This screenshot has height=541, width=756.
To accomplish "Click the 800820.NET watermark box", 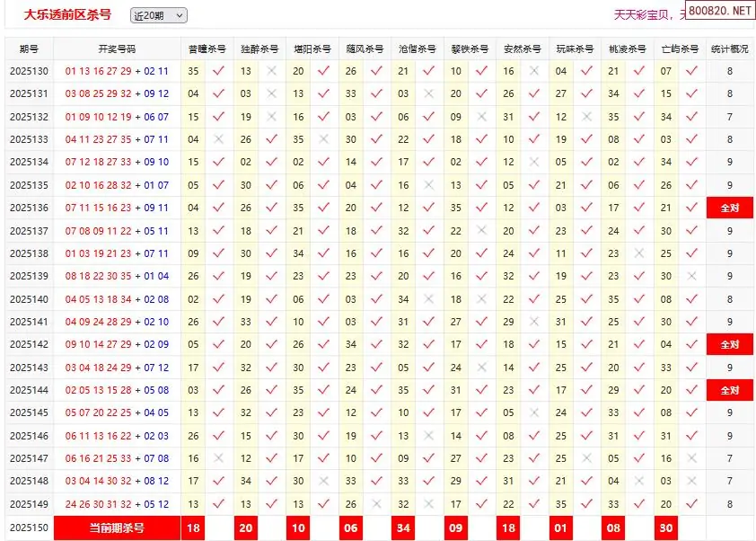I will click(721, 11).
